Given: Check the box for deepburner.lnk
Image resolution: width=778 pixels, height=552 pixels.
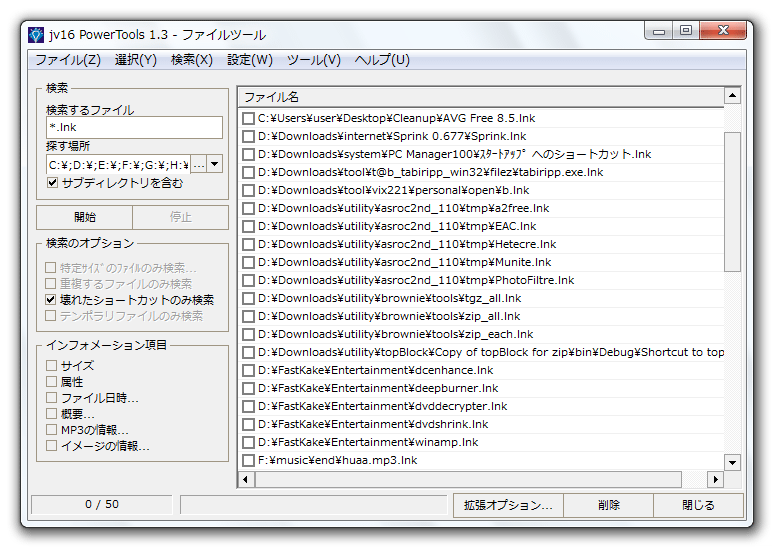Looking at the screenshot, I should 248,388.
